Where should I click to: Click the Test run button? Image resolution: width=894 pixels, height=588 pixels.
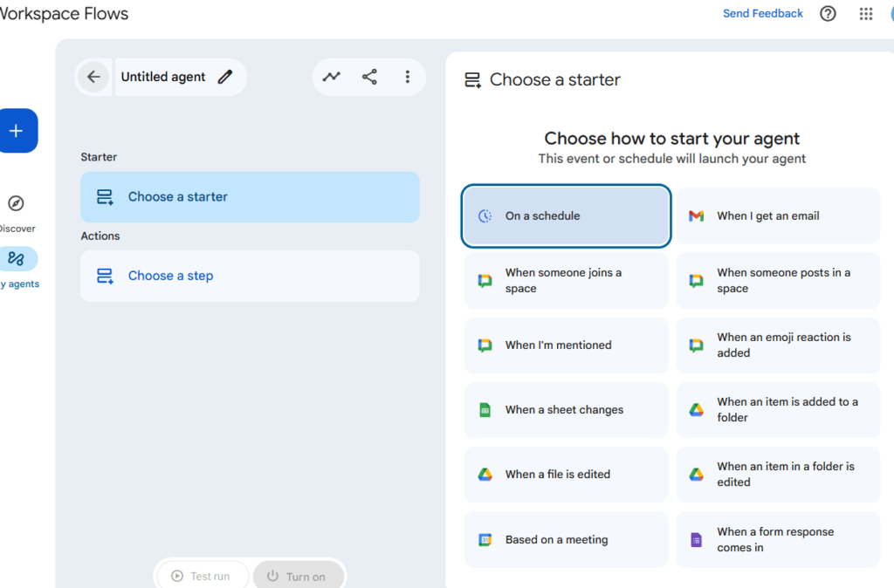pyautogui.click(x=202, y=577)
